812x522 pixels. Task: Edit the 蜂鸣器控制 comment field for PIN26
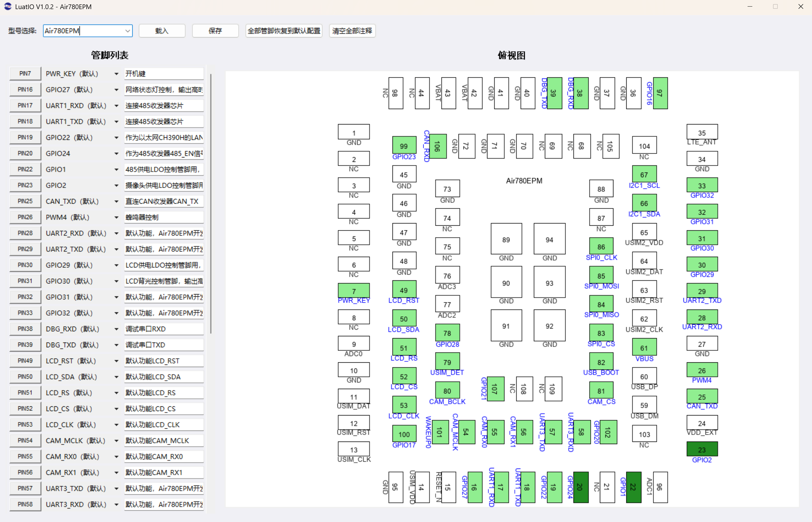164,217
